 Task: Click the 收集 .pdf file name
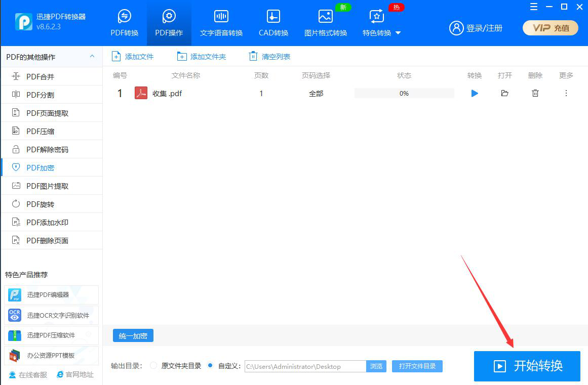pos(167,94)
